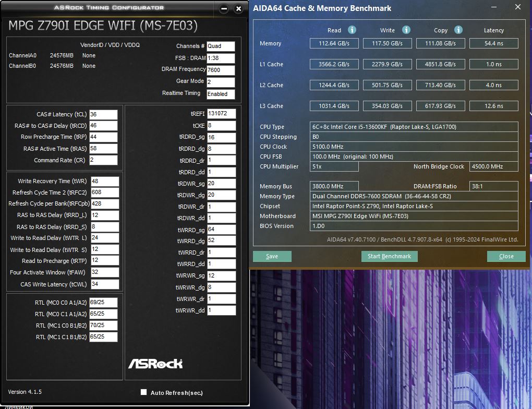Click the Close button in AIDA64
Viewport: 532px width, 409px height.
[506, 256]
